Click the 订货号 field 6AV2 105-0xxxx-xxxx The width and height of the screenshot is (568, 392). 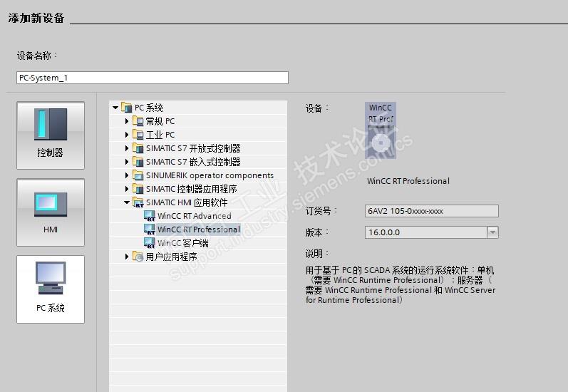point(431,211)
